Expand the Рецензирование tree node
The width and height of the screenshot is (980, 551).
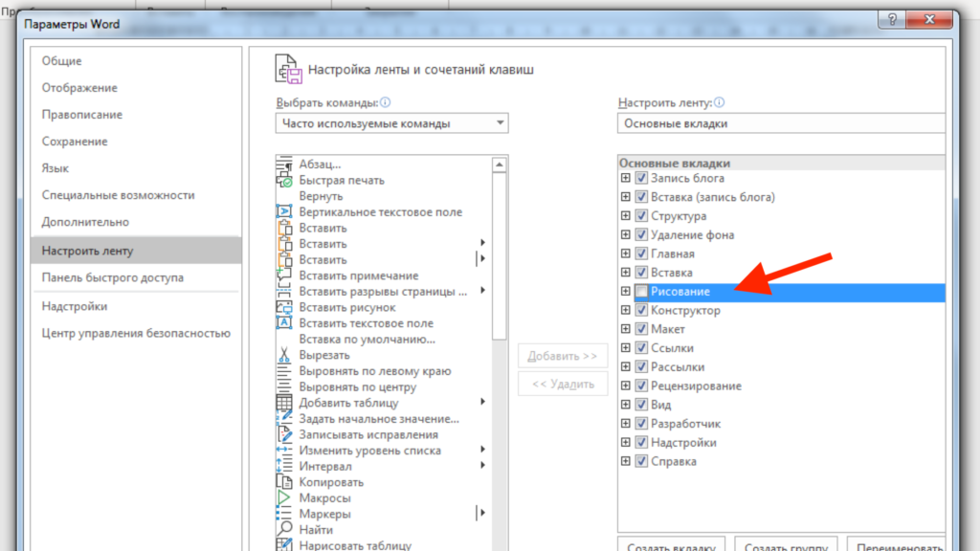coord(626,386)
